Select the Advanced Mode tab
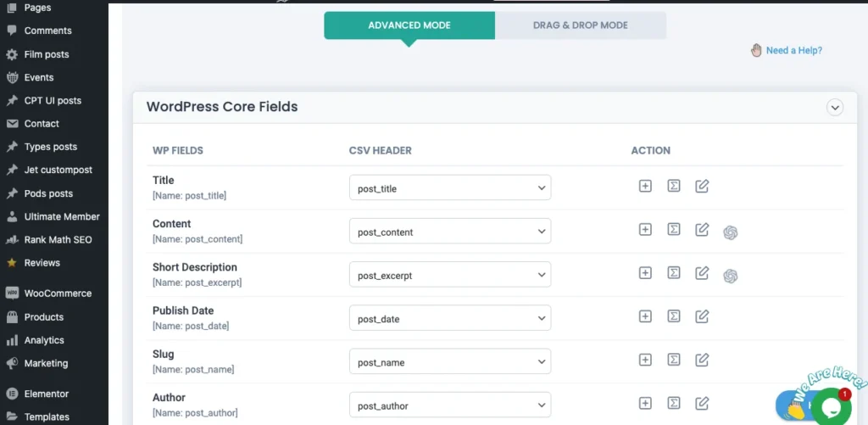This screenshot has width=868, height=425. pos(409,25)
